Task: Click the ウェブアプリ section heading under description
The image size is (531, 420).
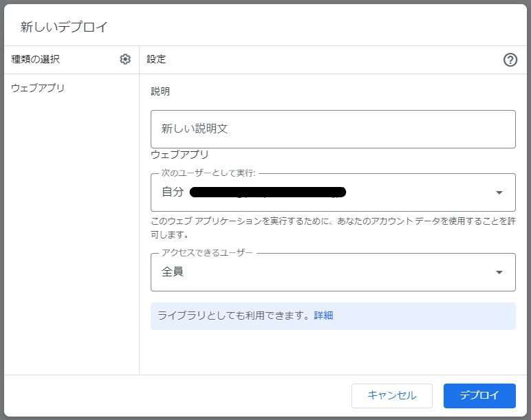Action: 180,155
